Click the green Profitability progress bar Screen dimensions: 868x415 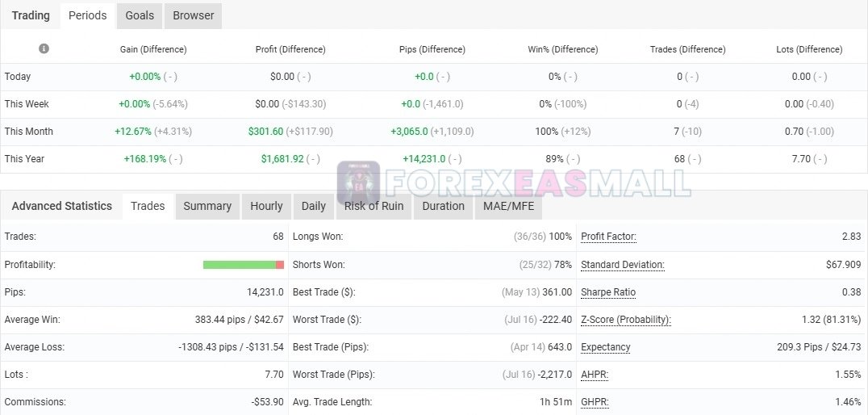point(239,265)
